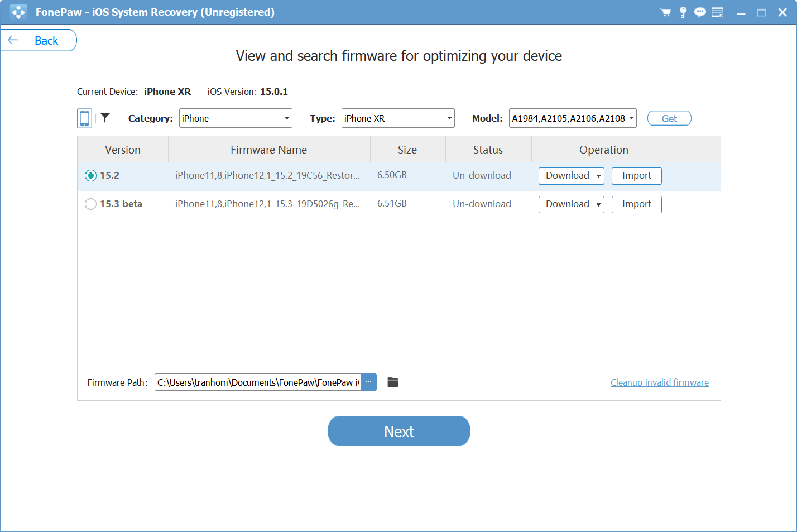797x532 pixels.
Task: Click the Firmware Path input field
Action: pyautogui.click(x=258, y=382)
